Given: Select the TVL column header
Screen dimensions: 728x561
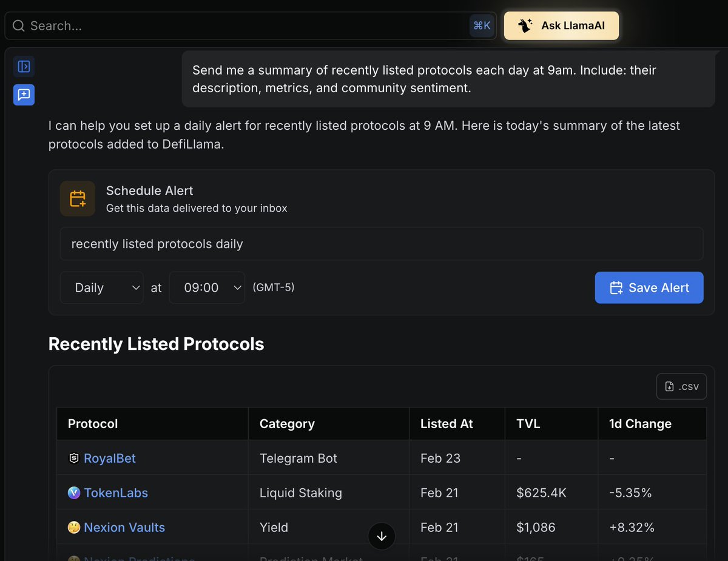Looking at the screenshot, I should tap(551, 423).
